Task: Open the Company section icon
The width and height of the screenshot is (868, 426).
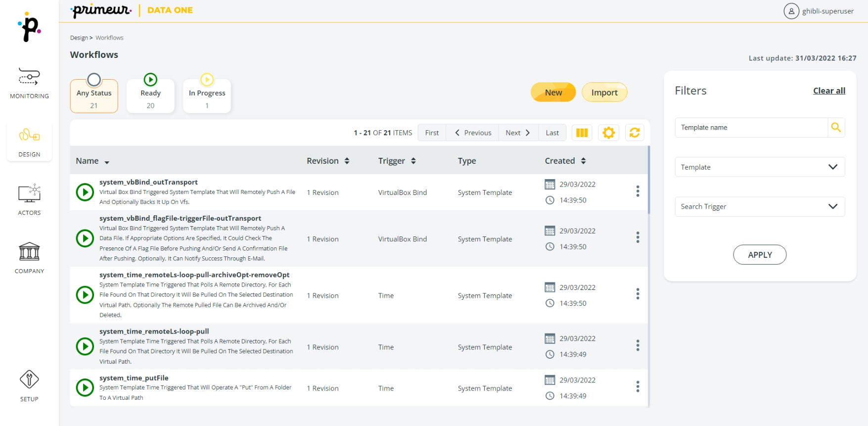Action: [29, 251]
